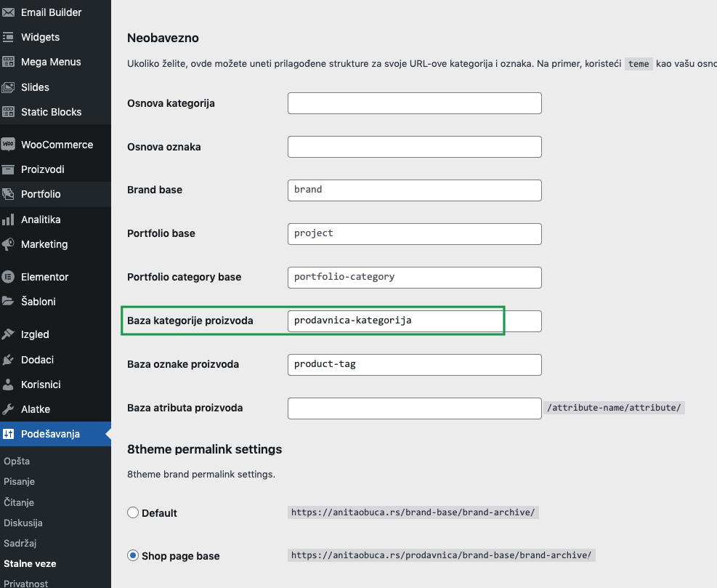Open Pisanje settings submenu
This screenshot has height=588, width=717.
(x=19, y=481)
